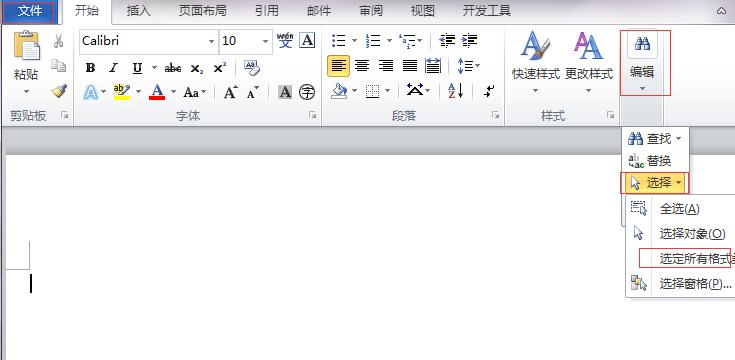Click the Cut scissors icon
Screen dimensions: 735x360
coord(59,41)
